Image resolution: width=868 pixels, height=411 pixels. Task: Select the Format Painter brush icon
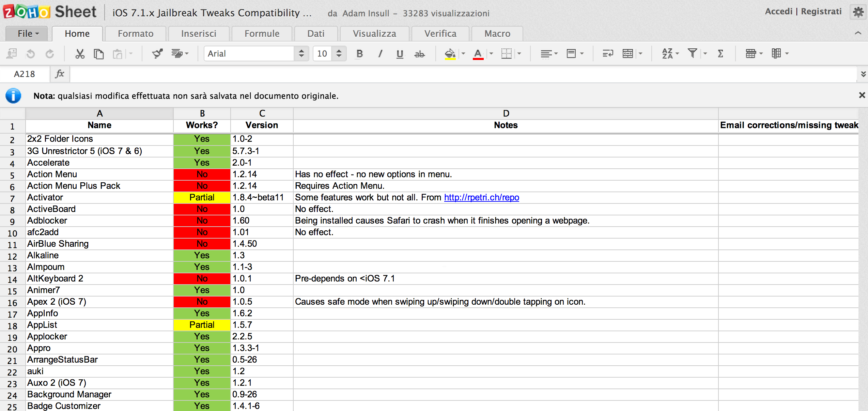coord(157,54)
